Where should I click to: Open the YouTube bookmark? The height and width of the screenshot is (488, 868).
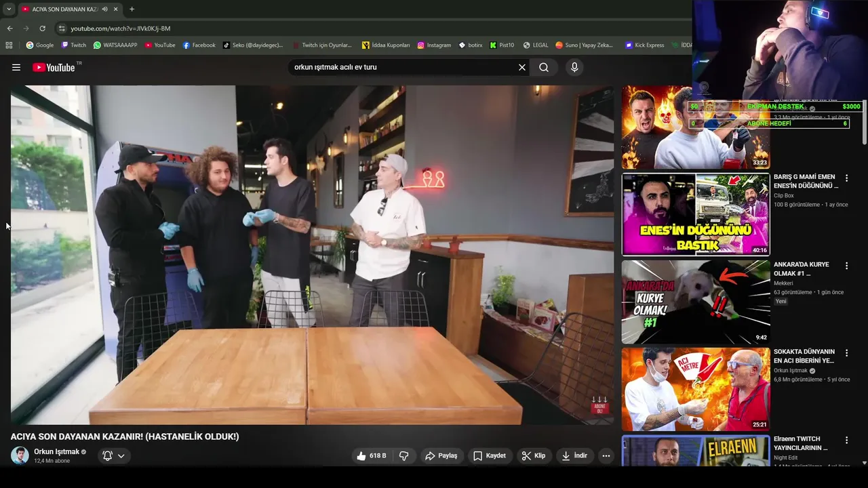(x=160, y=45)
